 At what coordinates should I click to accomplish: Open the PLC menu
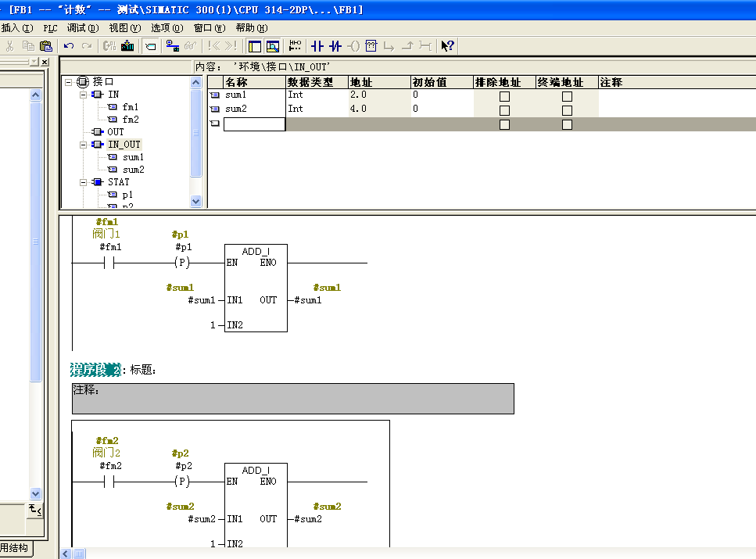[50, 28]
